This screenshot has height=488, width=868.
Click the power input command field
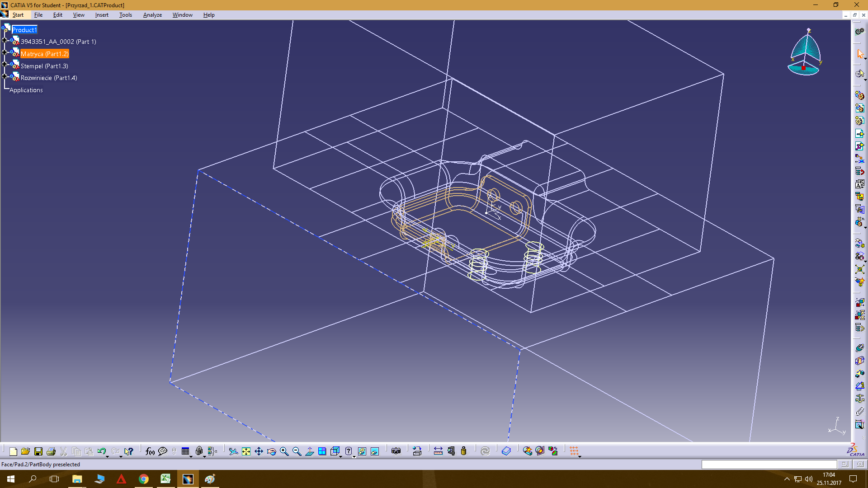pos(769,464)
